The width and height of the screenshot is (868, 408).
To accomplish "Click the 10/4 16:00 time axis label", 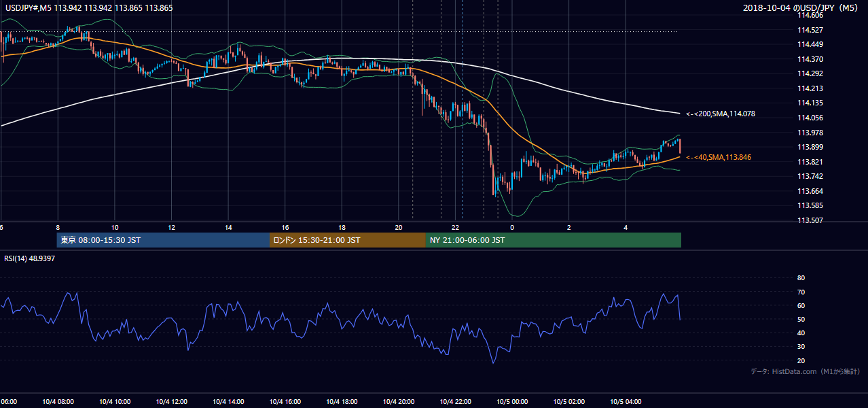I will click(x=285, y=402).
